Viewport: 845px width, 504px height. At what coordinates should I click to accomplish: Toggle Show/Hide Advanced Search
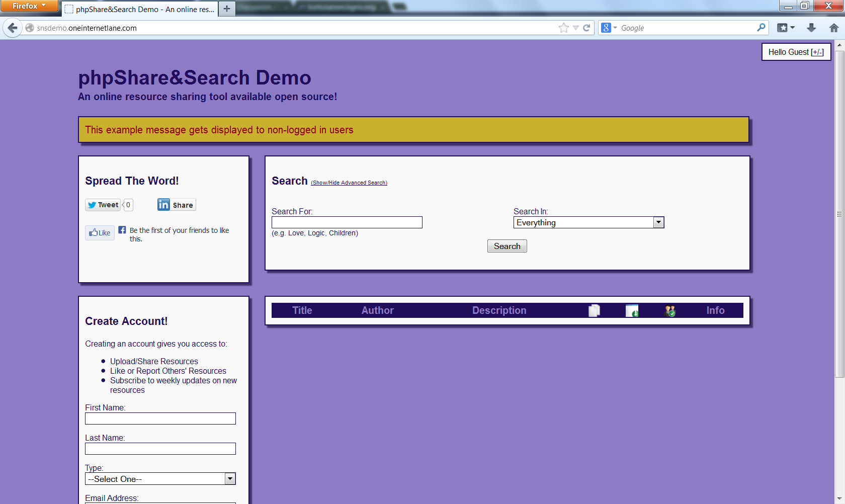coord(349,183)
